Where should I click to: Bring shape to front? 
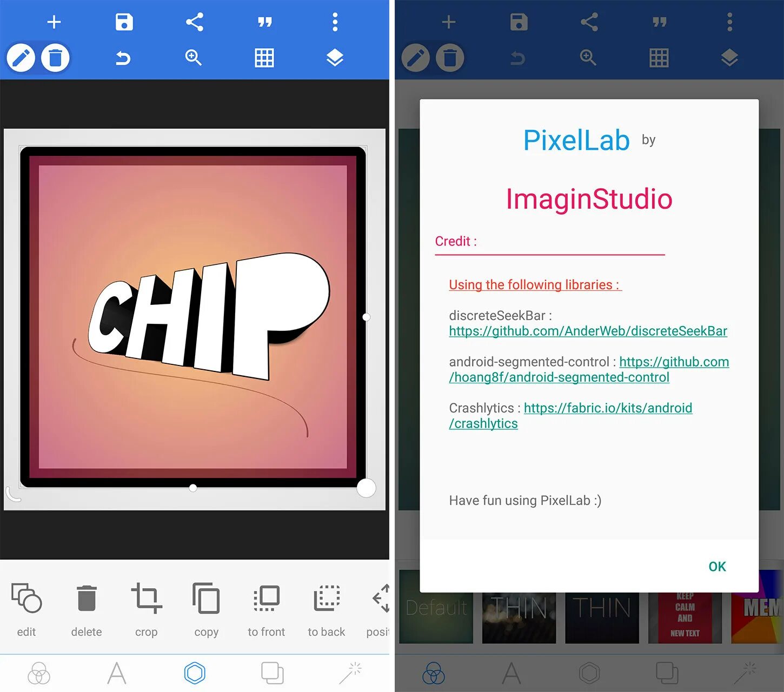[266, 609]
